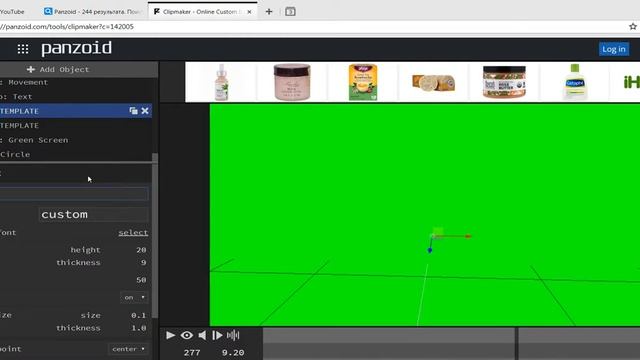Click frame number 277
The height and width of the screenshot is (360, 640).
tap(192, 353)
